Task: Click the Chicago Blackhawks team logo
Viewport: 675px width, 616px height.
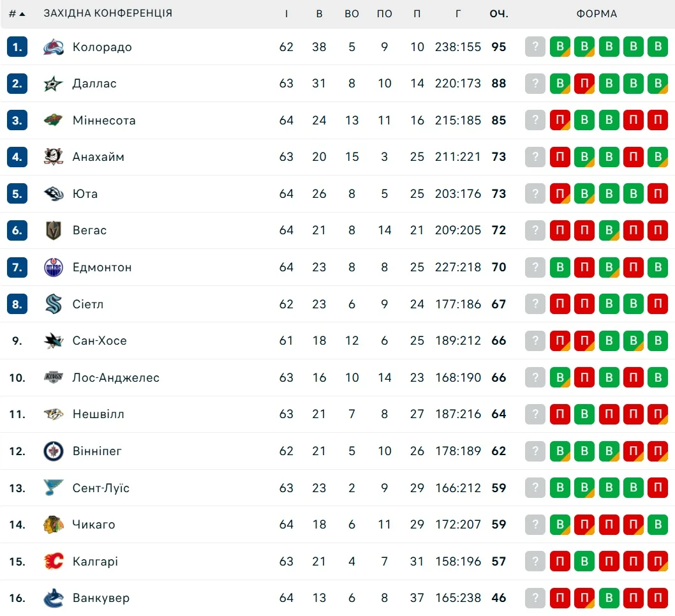Action: (x=54, y=525)
